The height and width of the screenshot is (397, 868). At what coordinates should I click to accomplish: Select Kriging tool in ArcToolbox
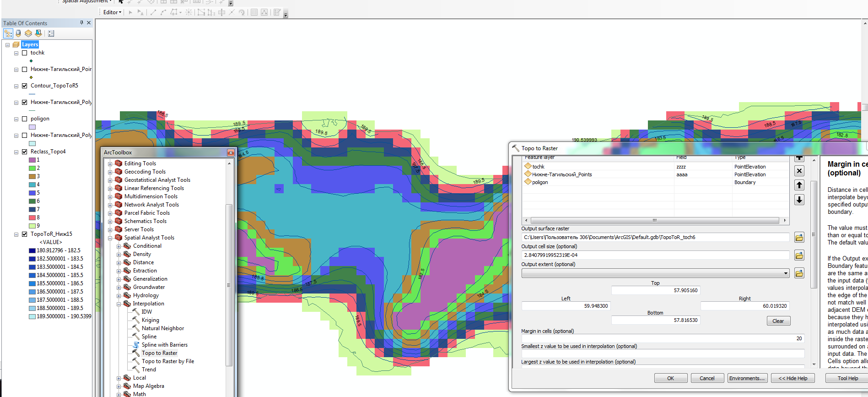pos(150,320)
